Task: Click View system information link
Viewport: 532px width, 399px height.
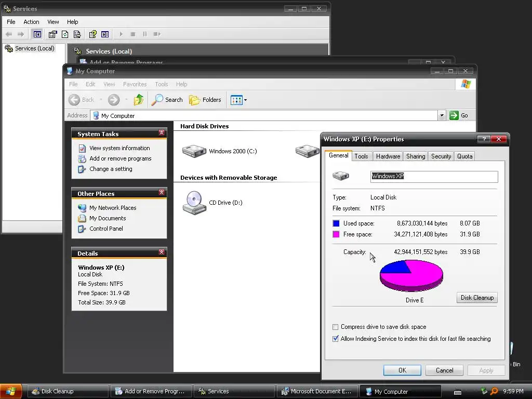Action: point(119,148)
